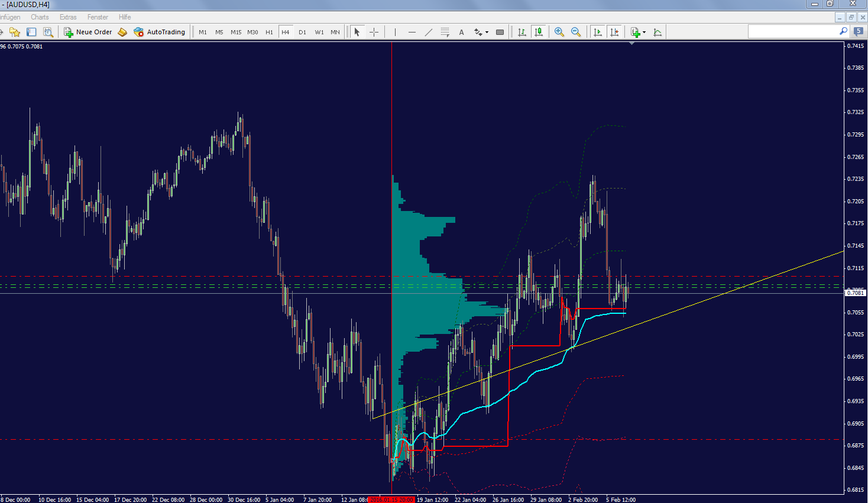
Task: Select the vertical line drawing tool
Action: pos(395,32)
